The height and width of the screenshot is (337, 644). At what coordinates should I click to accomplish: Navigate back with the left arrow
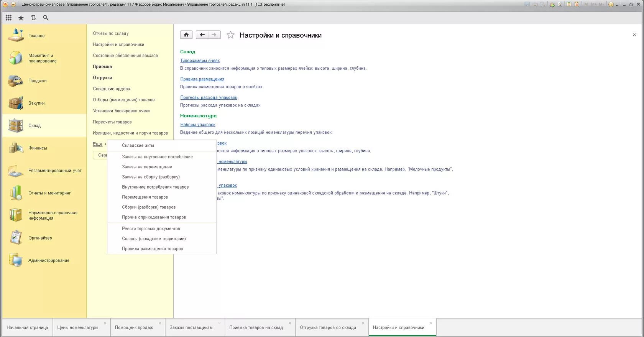point(202,35)
